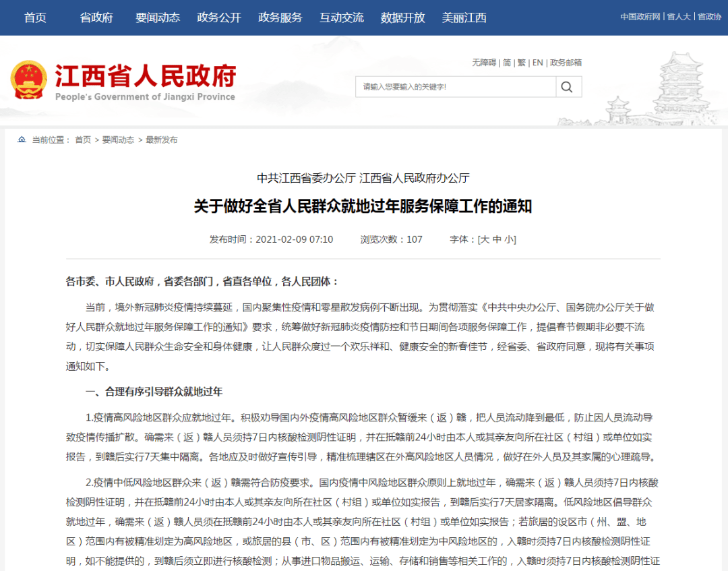Viewport: 728px width, 571px height.
Task: Click the Jiangxi government national emblem logo
Action: 29,80
